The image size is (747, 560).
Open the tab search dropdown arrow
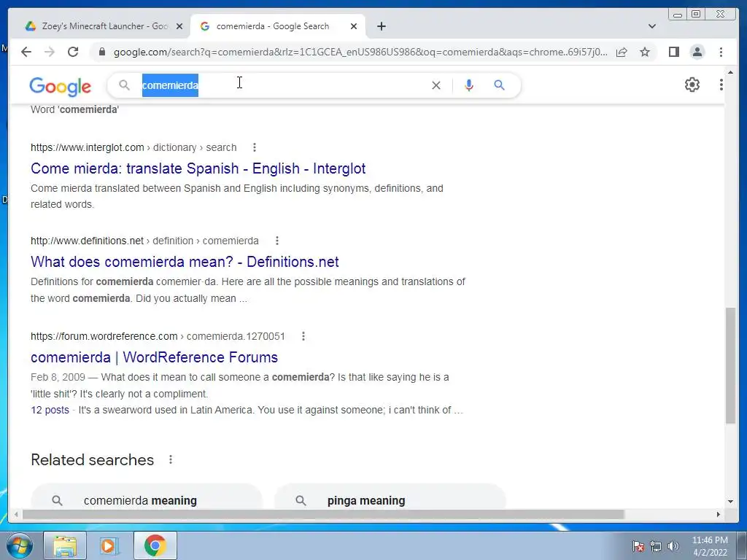[x=652, y=26]
